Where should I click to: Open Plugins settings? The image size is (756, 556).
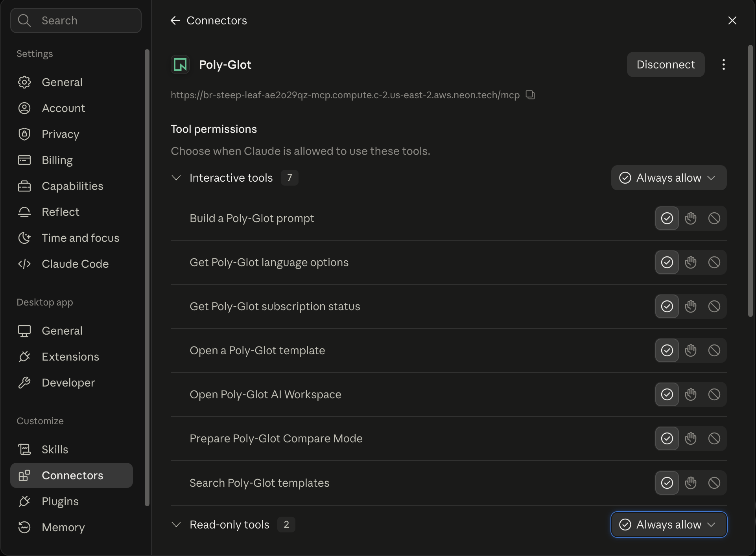point(72,501)
